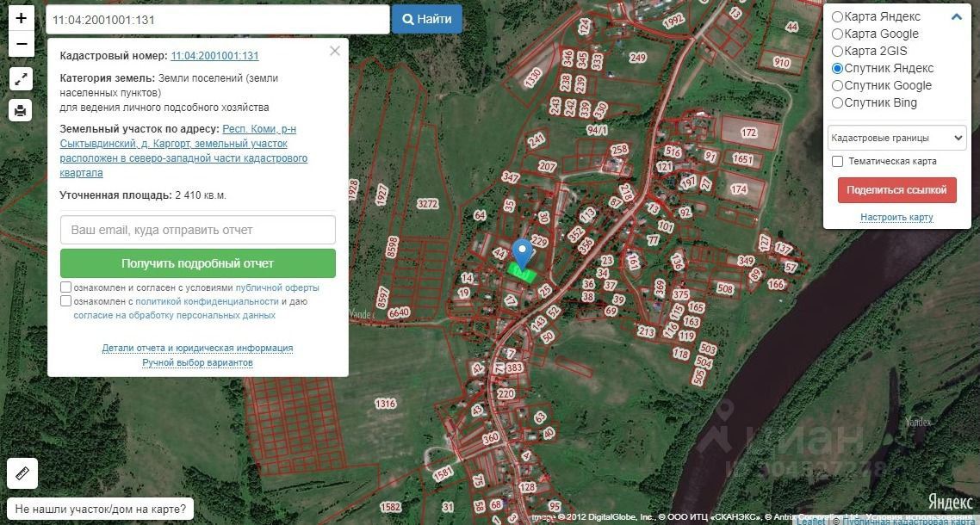Open политикой конфиденциальности link
This screenshot has height=525, width=980.
click(207, 302)
